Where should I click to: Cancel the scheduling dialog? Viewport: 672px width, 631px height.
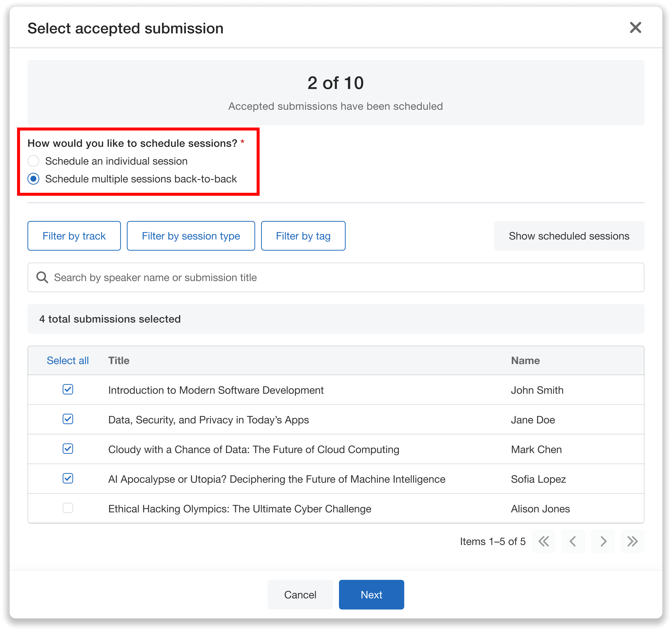click(x=300, y=594)
